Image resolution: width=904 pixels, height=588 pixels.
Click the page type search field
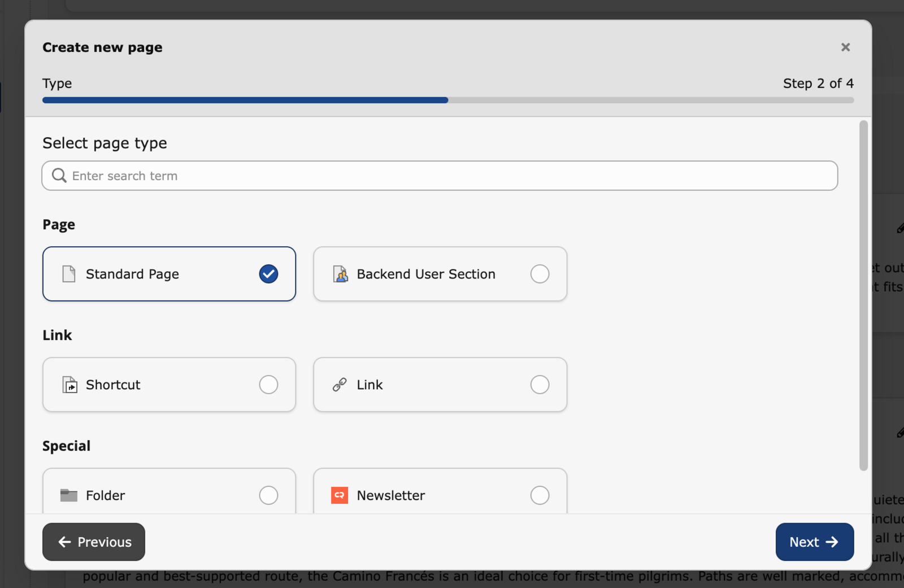446,176
